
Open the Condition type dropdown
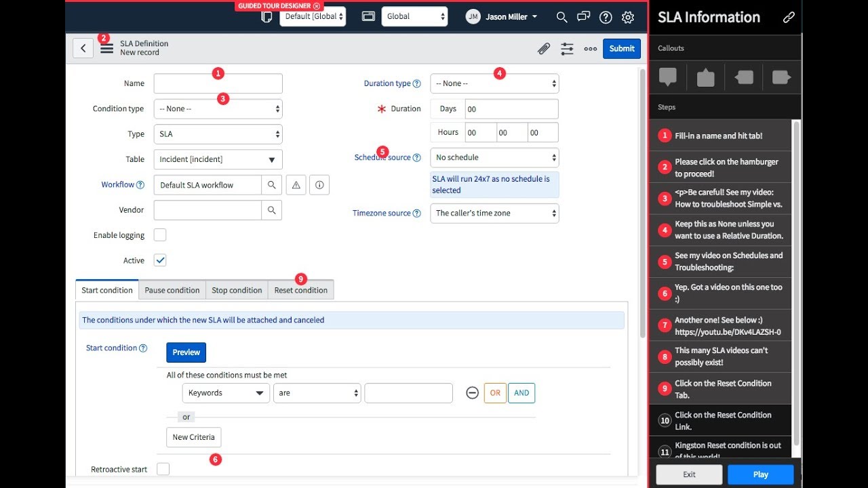218,109
